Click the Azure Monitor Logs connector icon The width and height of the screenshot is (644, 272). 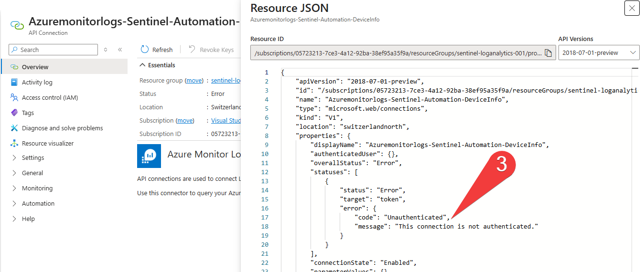(x=149, y=156)
